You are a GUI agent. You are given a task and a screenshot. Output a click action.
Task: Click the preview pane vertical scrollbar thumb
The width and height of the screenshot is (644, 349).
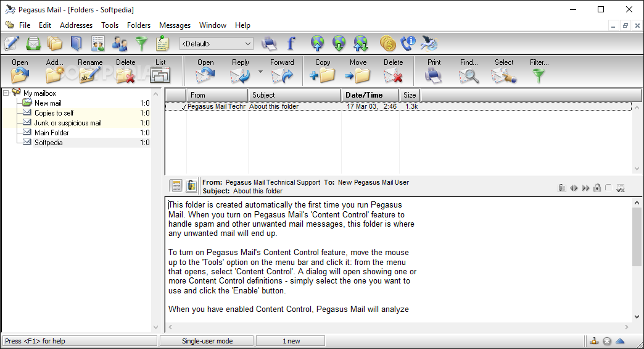coord(637,237)
